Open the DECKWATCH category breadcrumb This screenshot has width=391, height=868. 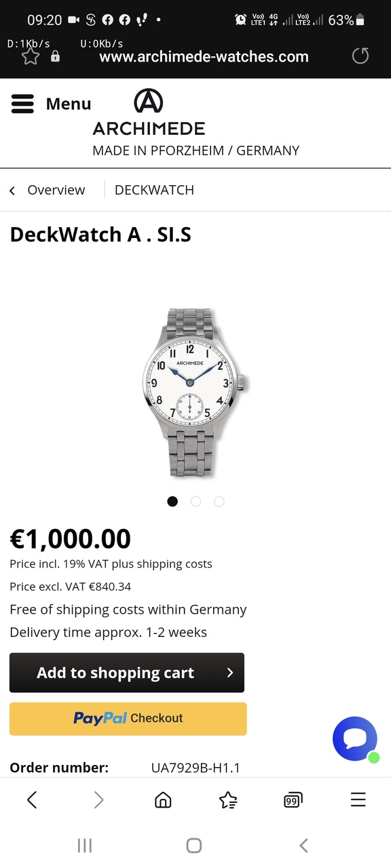pyautogui.click(x=154, y=190)
